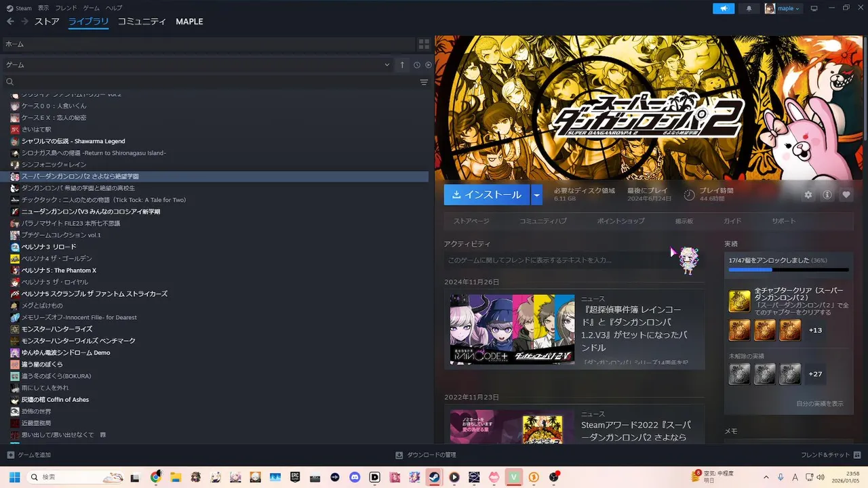Click the achievements progress bar
This screenshot has height=488, width=868.
pyautogui.click(x=789, y=270)
